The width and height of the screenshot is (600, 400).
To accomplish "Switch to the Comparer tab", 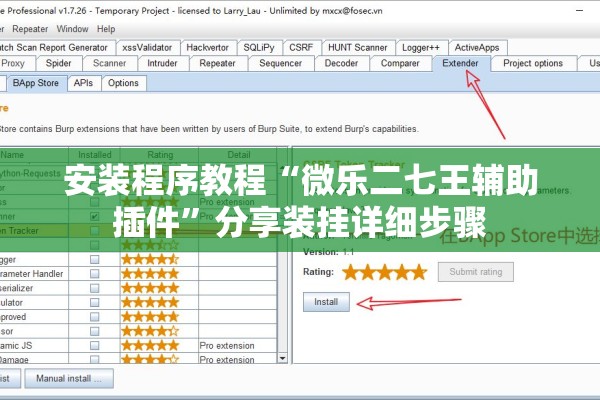I will [x=400, y=63].
